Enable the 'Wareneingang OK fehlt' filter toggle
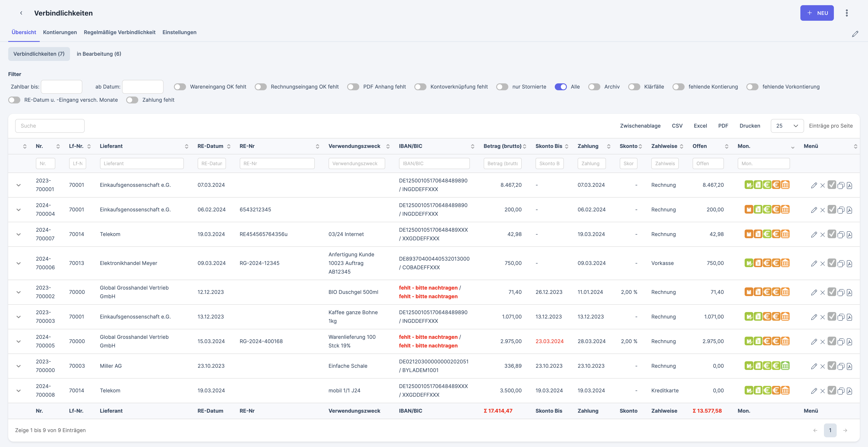Image resolution: width=868 pixels, height=447 pixels. point(180,87)
